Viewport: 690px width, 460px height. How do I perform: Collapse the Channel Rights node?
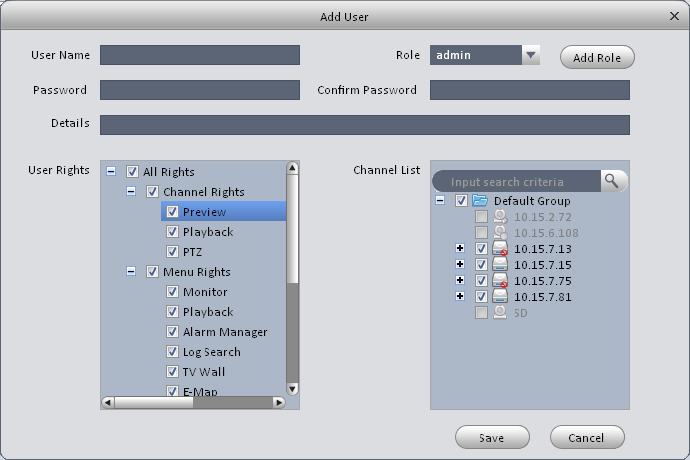tap(131, 191)
